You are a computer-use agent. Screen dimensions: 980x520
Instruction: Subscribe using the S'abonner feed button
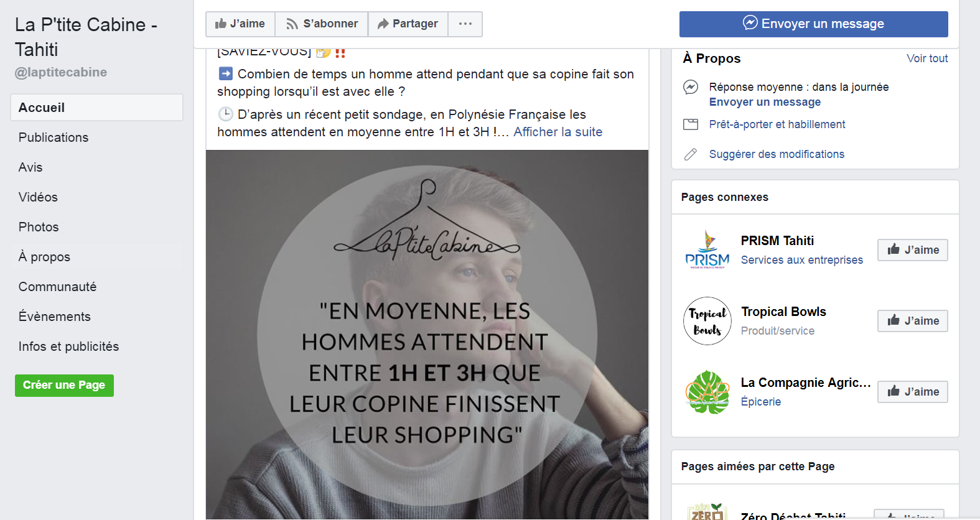[x=322, y=24]
